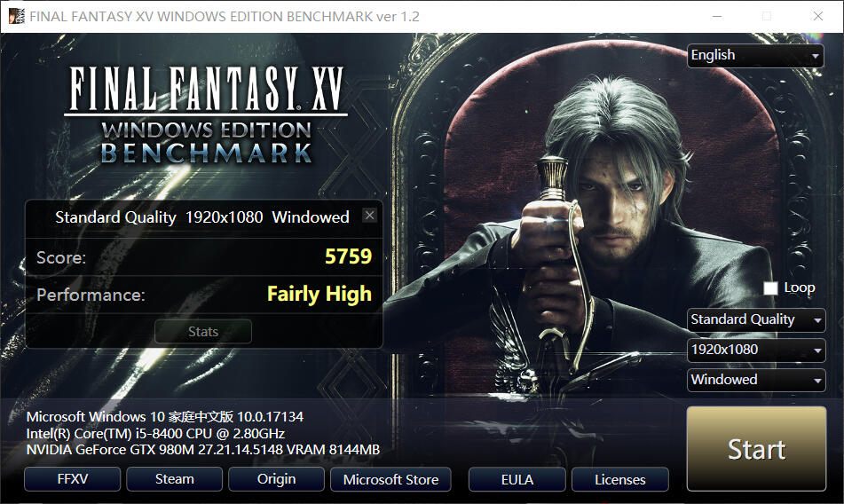Minimize the benchmark window
Image resolution: width=844 pixels, height=504 pixels.
coord(717,16)
